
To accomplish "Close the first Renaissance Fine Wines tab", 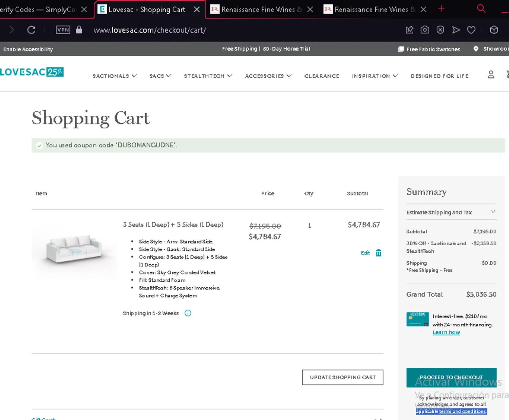I will [x=310, y=9].
